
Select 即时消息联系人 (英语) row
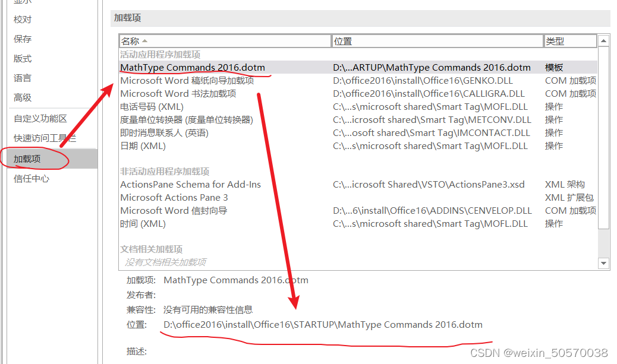(358, 132)
